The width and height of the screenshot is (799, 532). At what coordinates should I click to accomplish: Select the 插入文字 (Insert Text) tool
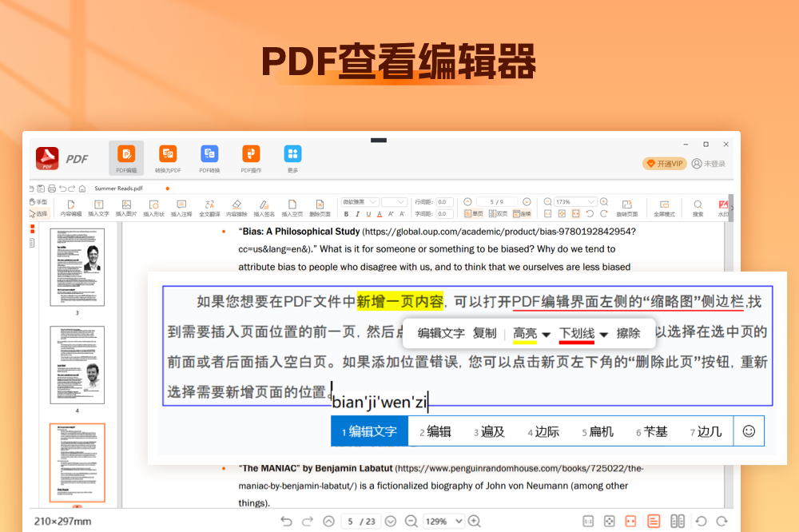[x=99, y=207]
